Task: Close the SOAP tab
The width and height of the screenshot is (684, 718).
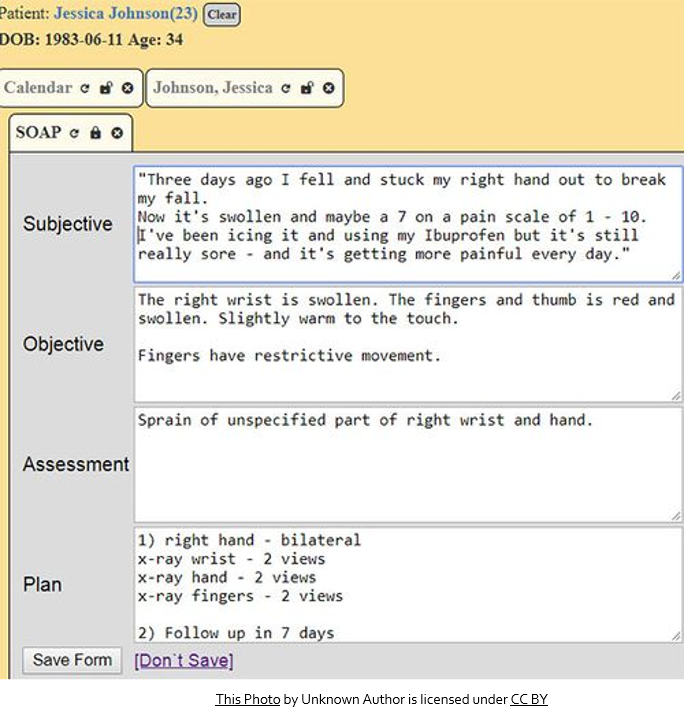Action: pyautogui.click(x=117, y=133)
